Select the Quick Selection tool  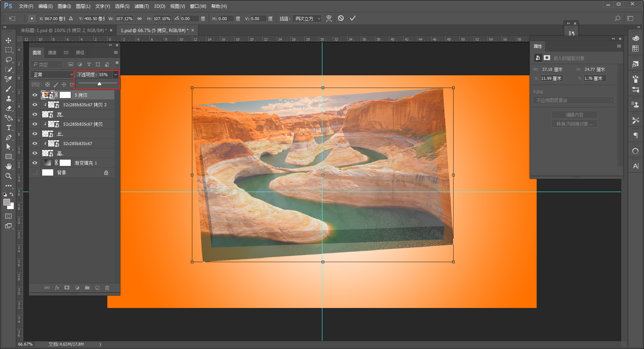8,69
